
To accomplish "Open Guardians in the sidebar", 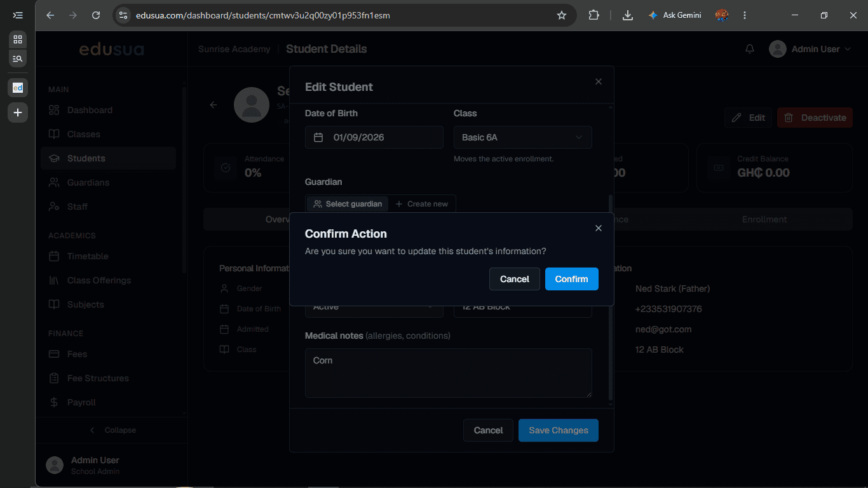I will coord(108,182).
